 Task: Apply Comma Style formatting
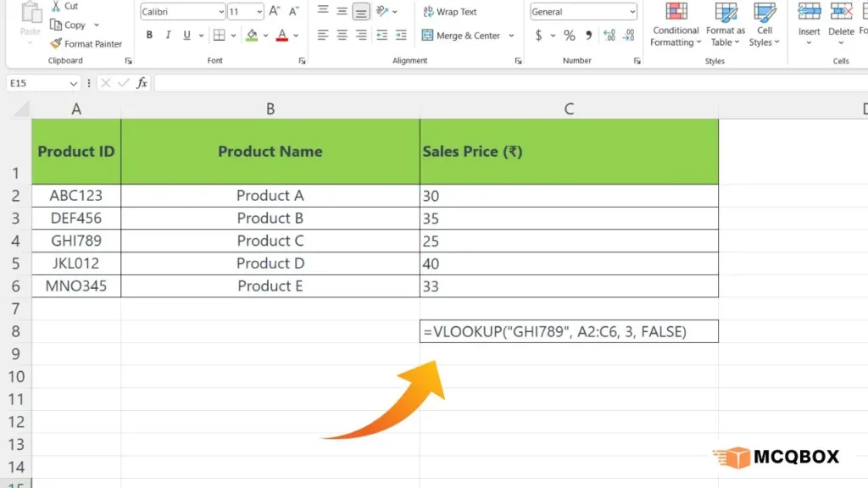[x=590, y=36]
